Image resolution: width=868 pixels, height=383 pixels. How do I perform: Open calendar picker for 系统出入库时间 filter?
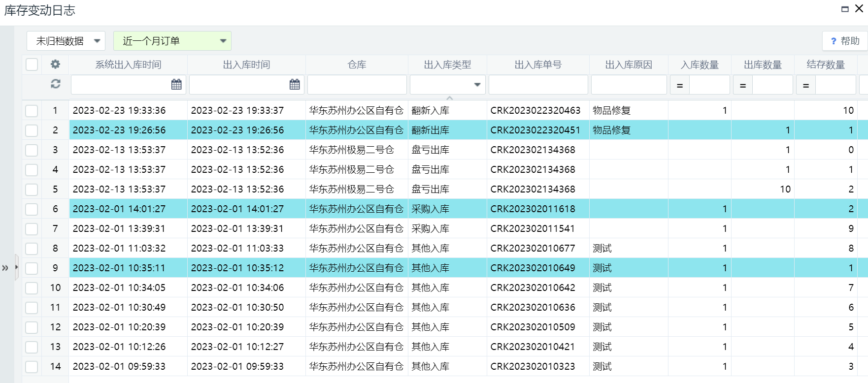pos(176,85)
